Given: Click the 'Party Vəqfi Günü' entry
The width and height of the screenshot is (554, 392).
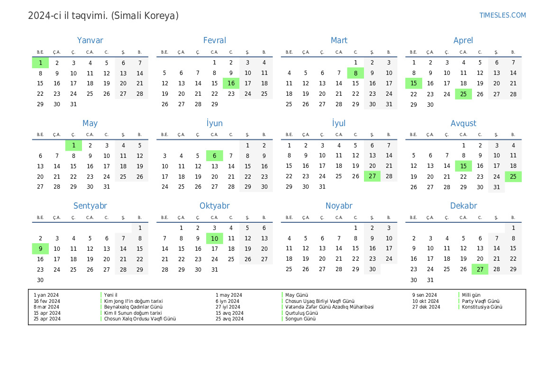Looking at the screenshot, I should 481,301.
